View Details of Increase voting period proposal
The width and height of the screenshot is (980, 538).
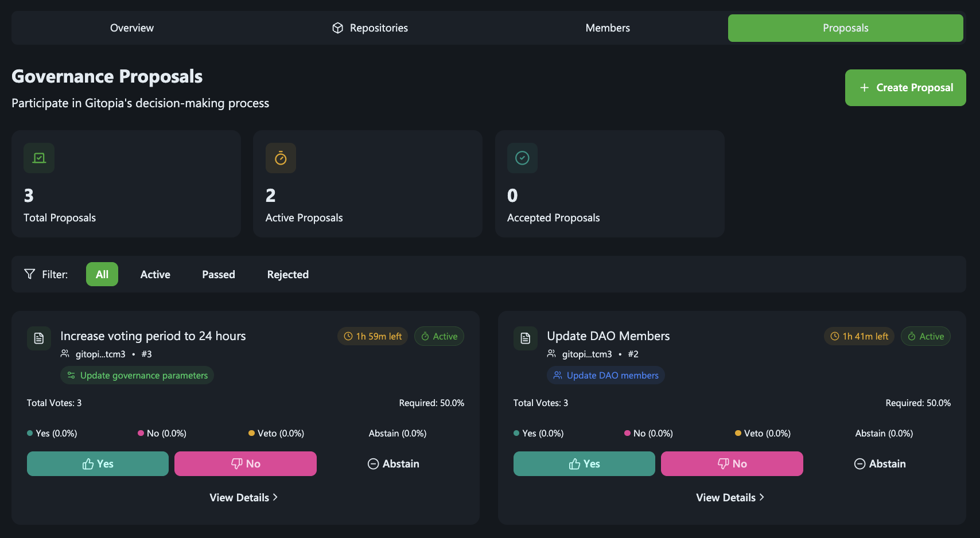tap(244, 497)
